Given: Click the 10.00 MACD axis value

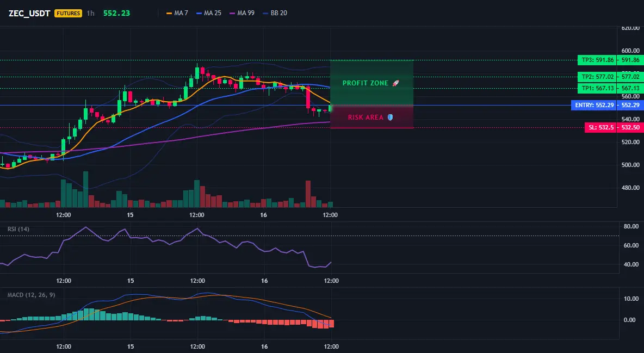Looking at the screenshot, I should 631,299.
